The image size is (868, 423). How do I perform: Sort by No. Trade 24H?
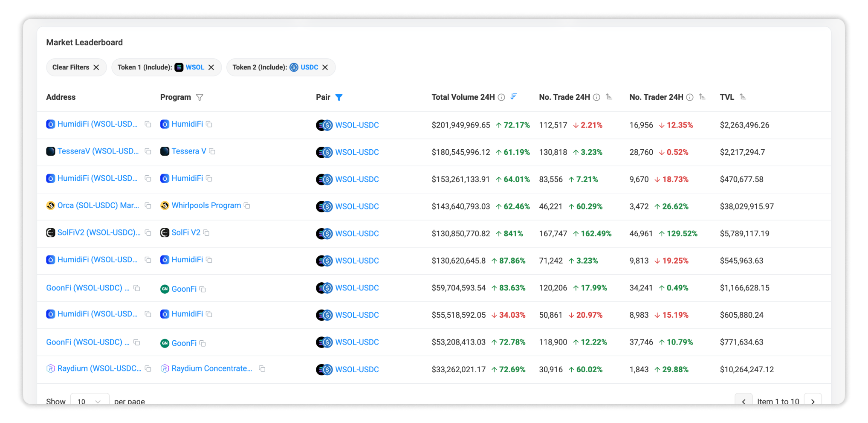pos(609,97)
